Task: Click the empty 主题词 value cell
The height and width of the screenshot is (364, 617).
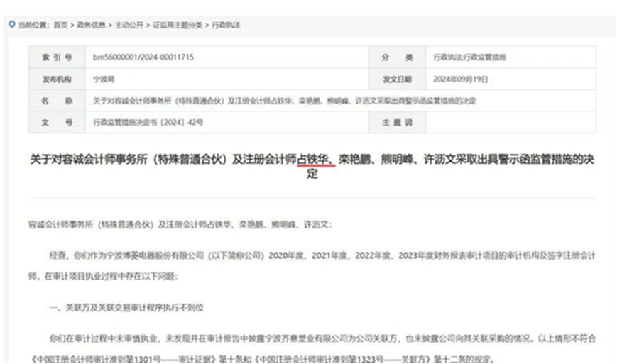Action: pos(510,123)
